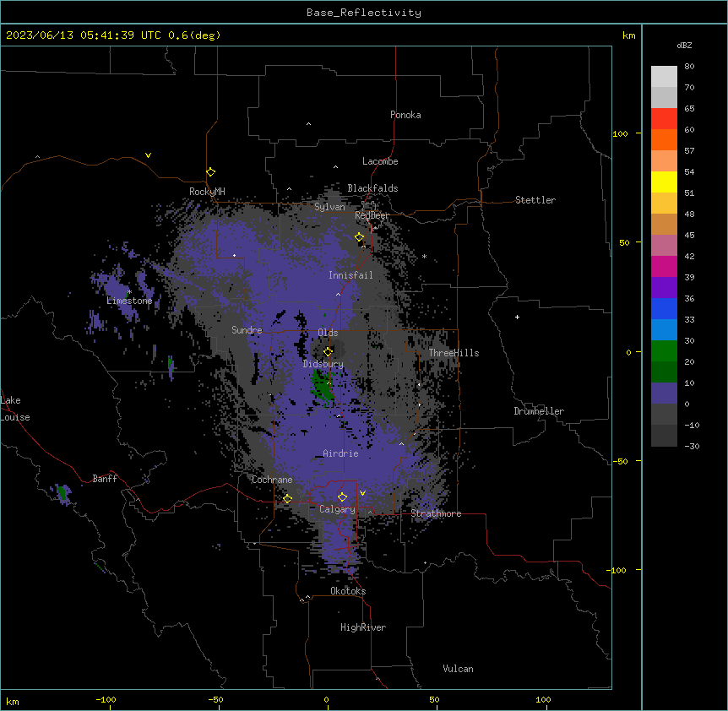The height and width of the screenshot is (711, 728).
Task: Click the Drumheller label
Action: [x=539, y=411]
